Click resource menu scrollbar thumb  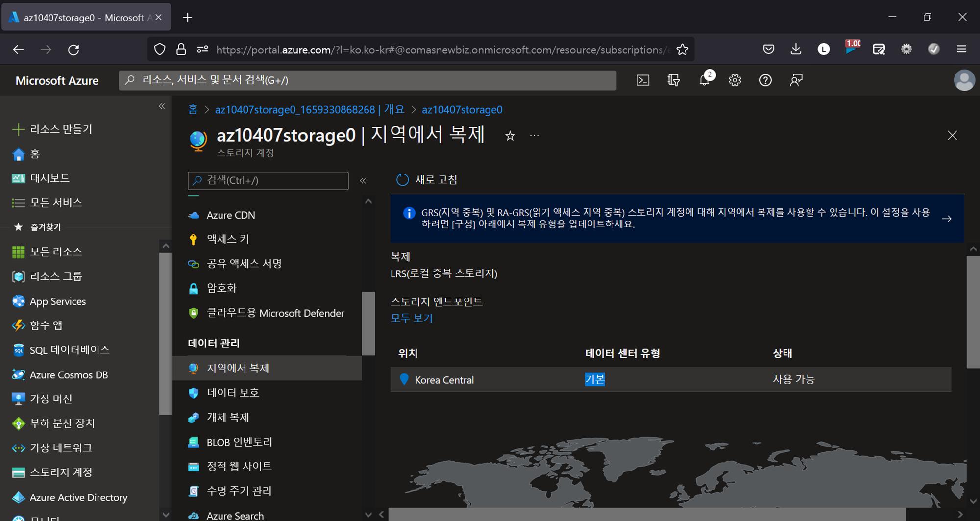(x=368, y=323)
